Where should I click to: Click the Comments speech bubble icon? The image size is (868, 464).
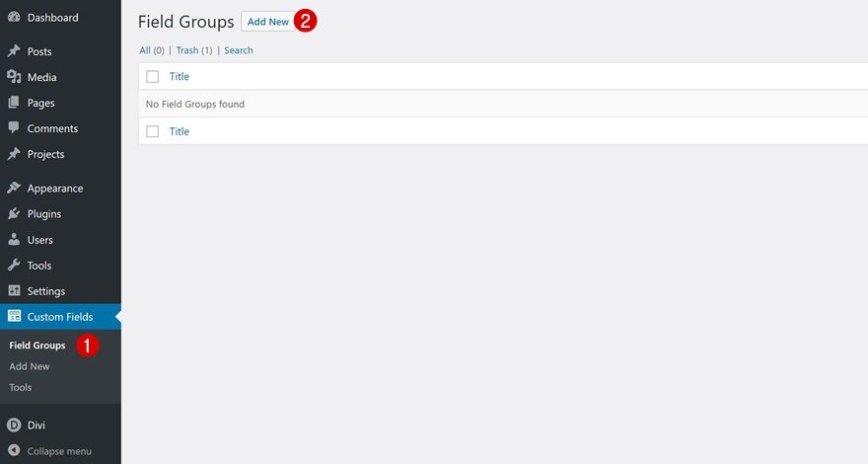pos(14,128)
